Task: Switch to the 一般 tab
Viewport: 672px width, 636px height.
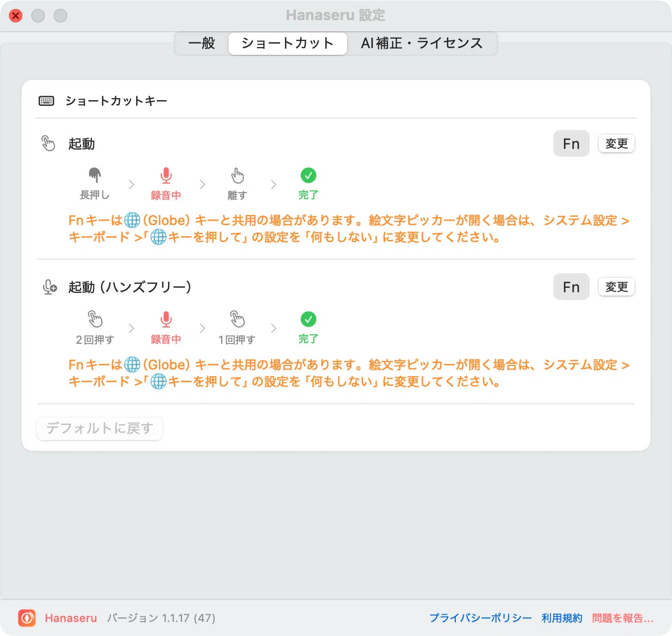Action: coord(202,44)
